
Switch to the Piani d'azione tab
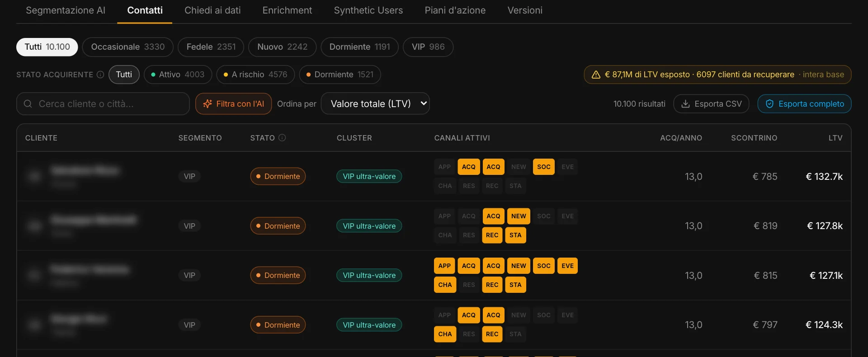click(x=455, y=10)
